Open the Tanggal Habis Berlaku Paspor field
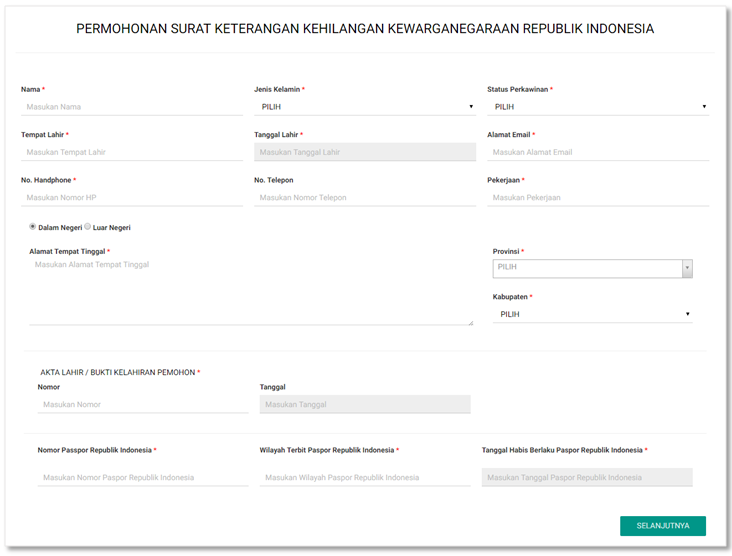This screenshot has height=556, width=732. [x=586, y=478]
